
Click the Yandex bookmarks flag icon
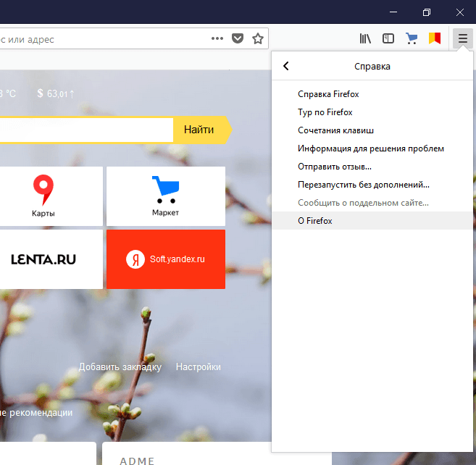[x=435, y=38]
